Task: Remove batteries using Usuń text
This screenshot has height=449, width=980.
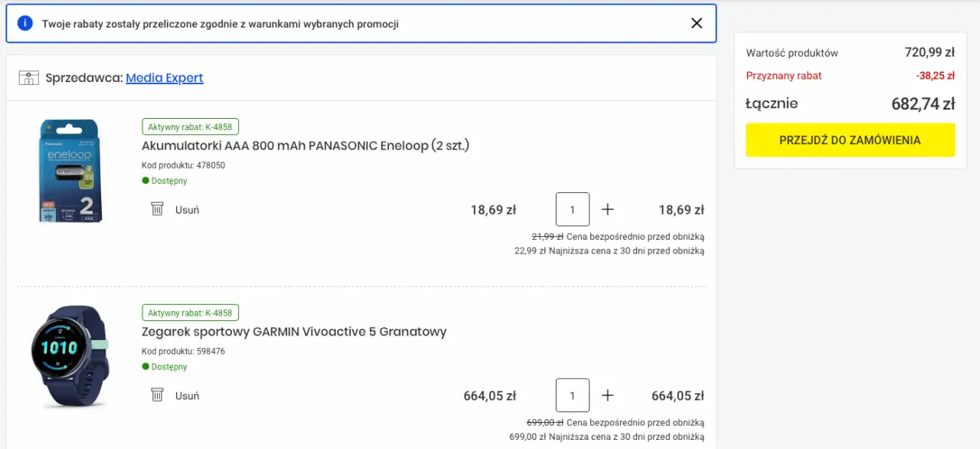Action: click(x=187, y=209)
